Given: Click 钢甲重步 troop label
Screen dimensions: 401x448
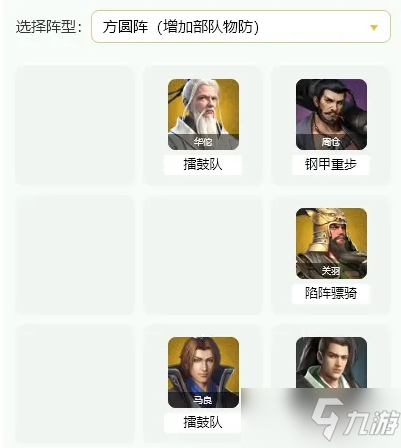Looking at the screenshot, I should tap(331, 165).
